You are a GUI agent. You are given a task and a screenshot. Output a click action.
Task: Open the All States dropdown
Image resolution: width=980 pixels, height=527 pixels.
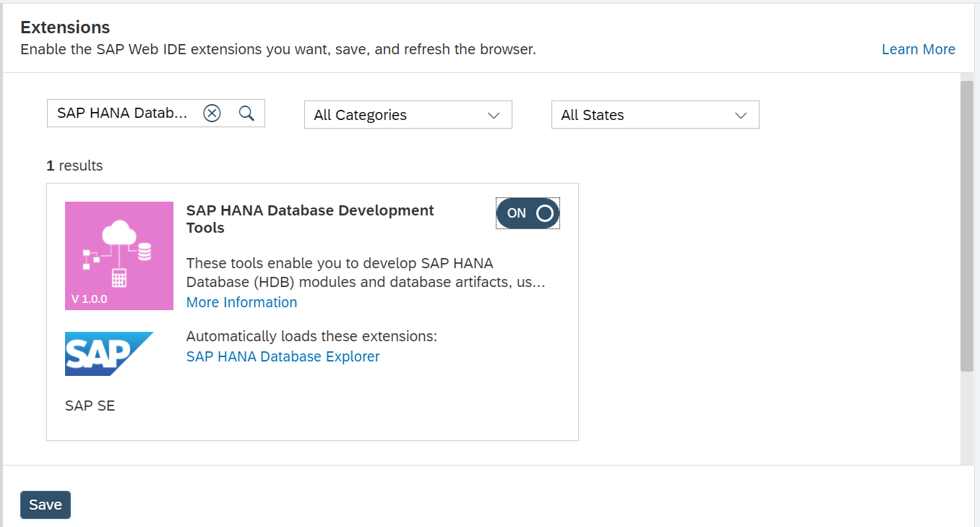click(x=655, y=114)
